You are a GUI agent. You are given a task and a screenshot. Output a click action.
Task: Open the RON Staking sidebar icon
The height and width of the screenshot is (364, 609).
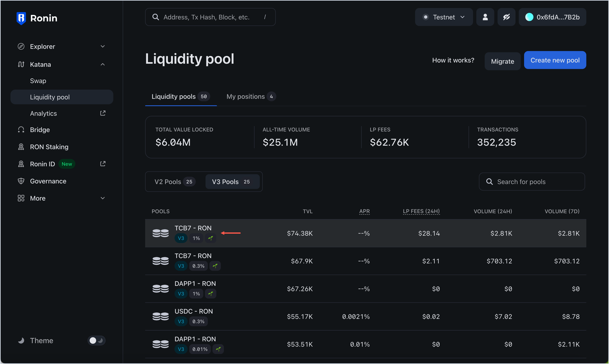coord(21,147)
